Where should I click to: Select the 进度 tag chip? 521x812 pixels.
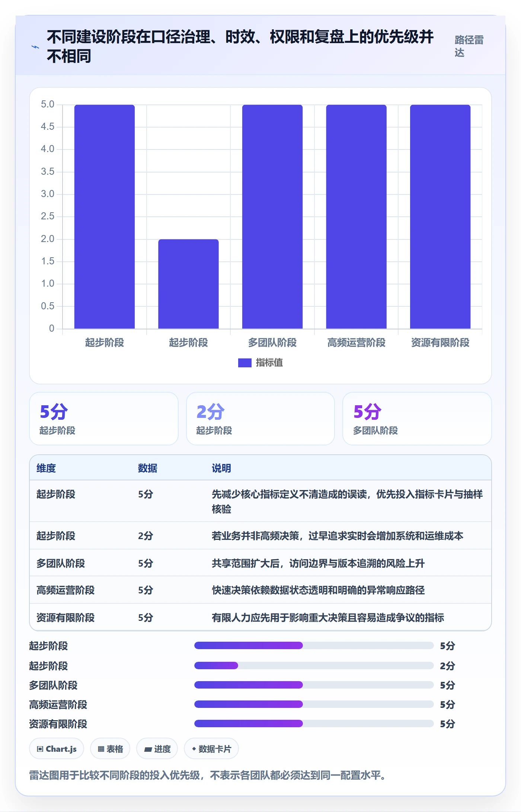click(x=157, y=749)
